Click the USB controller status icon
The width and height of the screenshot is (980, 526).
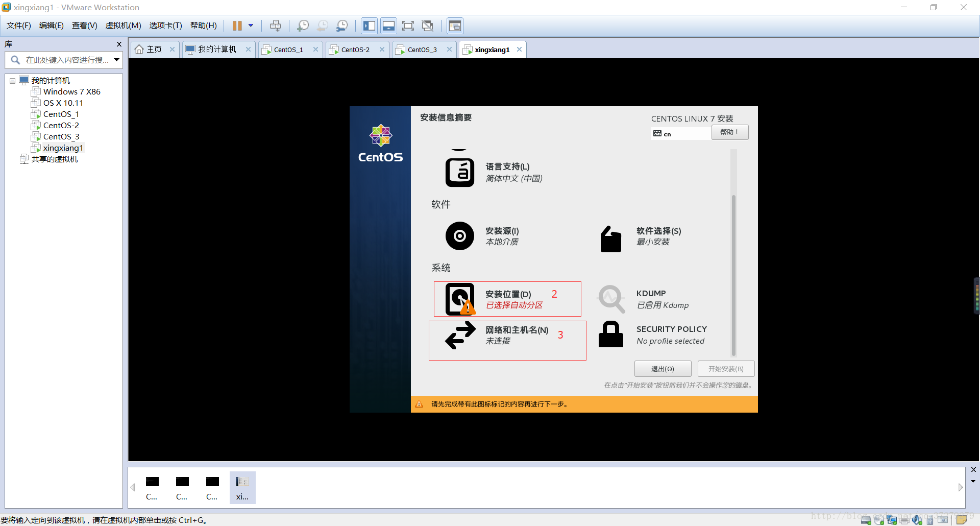point(930,520)
